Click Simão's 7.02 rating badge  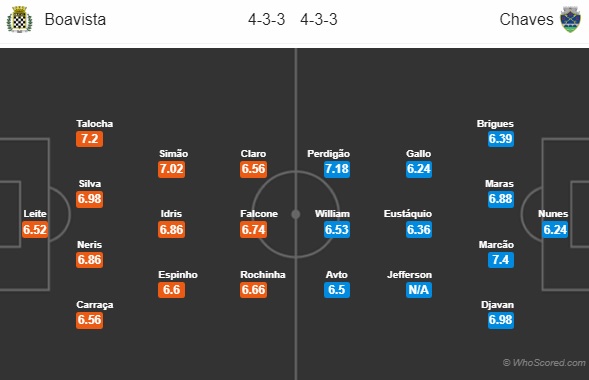point(171,169)
